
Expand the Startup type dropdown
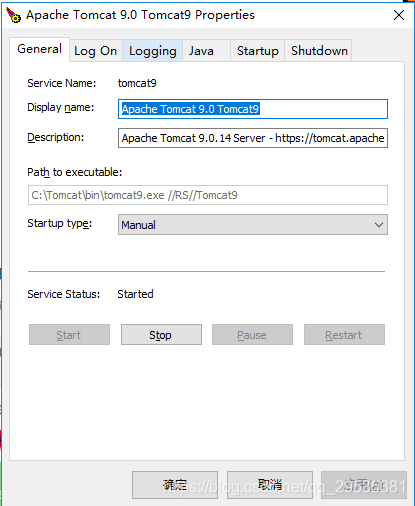click(x=253, y=225)
